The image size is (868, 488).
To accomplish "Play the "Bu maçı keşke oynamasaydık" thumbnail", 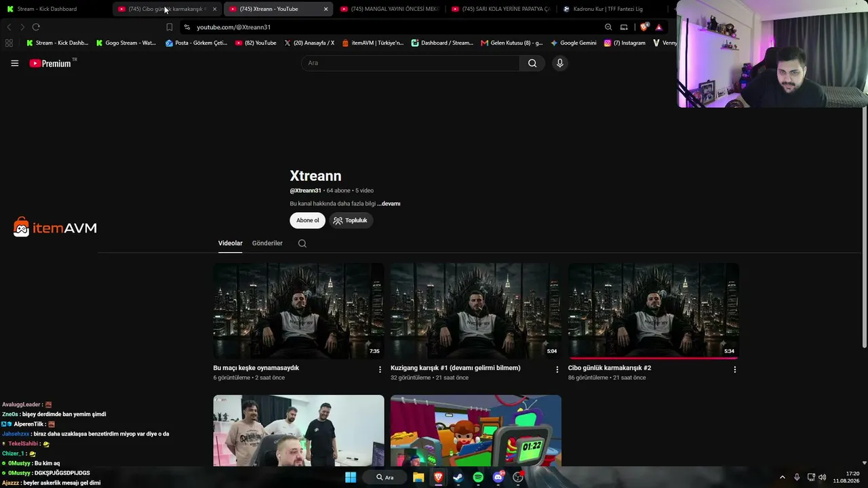I will (298, 311).
